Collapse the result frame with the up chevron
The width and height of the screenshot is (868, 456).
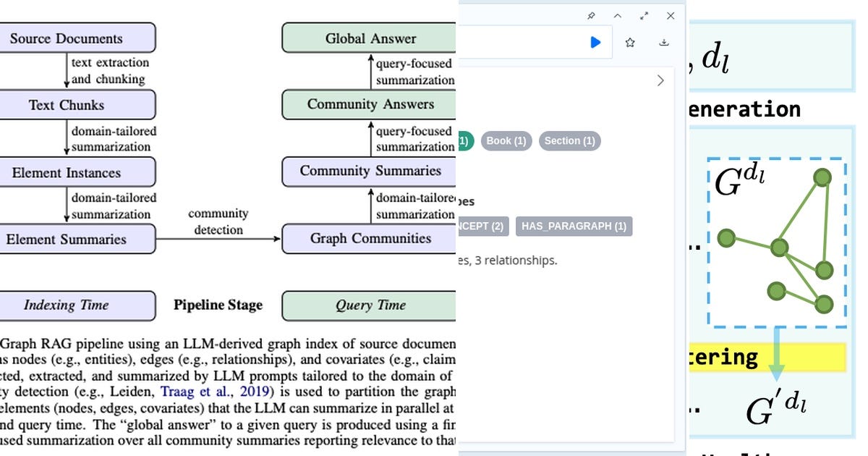(617, 15)
